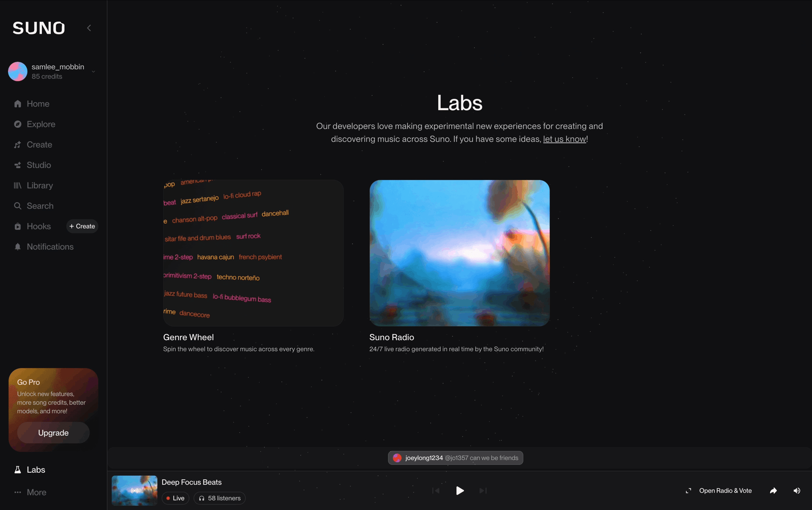Click the Studio icon

click(x=18, y=165)
